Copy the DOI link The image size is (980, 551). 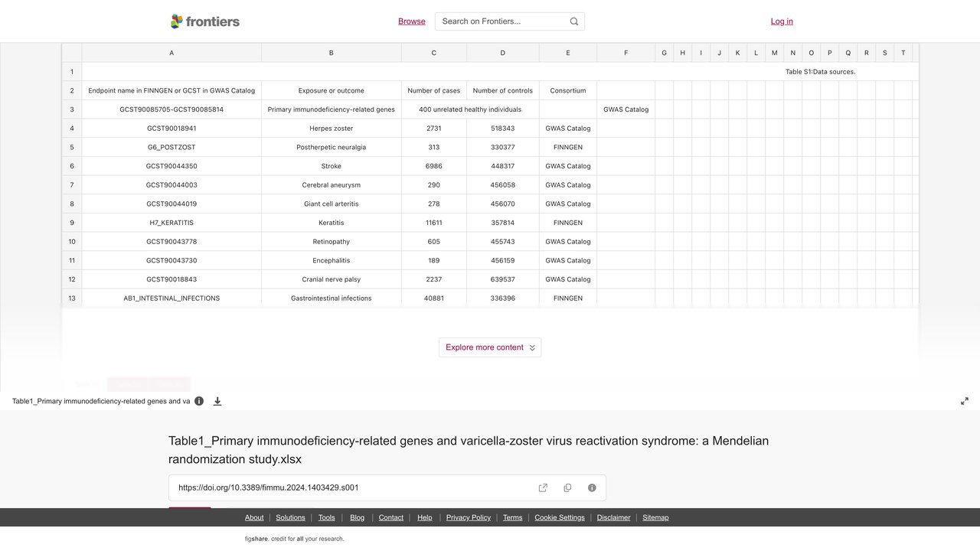pos(567,487)
